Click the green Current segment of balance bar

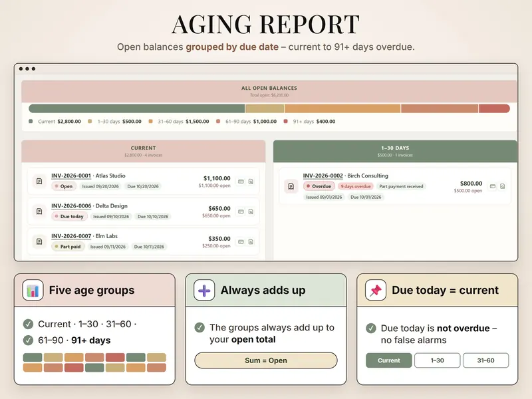pos(137,108)
